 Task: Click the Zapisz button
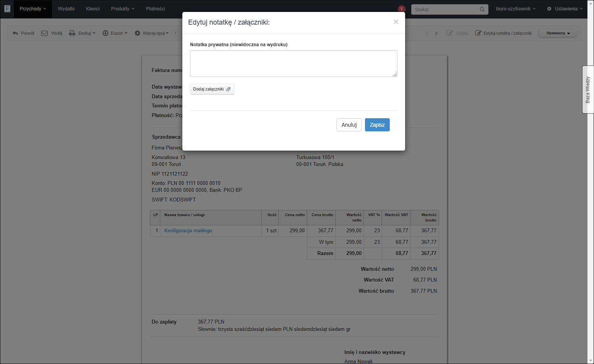(x=377, y=125)
